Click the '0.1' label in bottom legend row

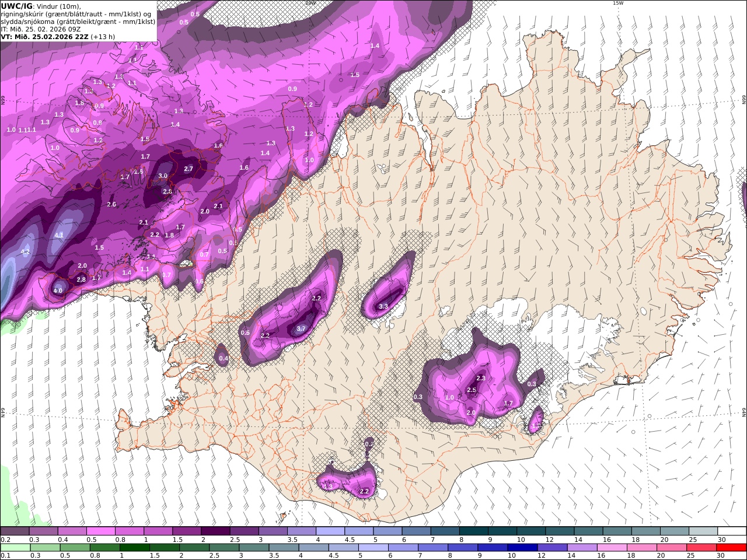point(5,555)
